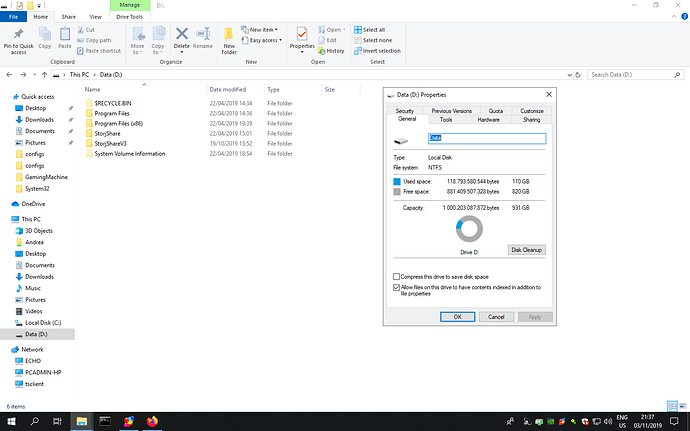Screen dimensions: 690x431
Task: Click the Properties ribbon icon
Action: pos(301,37)
